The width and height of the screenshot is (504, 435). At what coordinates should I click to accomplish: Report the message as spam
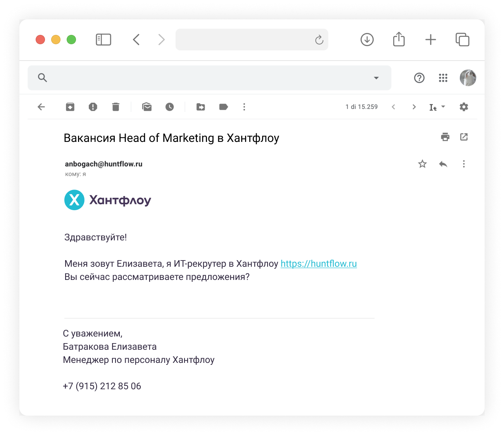click(93, 107)
